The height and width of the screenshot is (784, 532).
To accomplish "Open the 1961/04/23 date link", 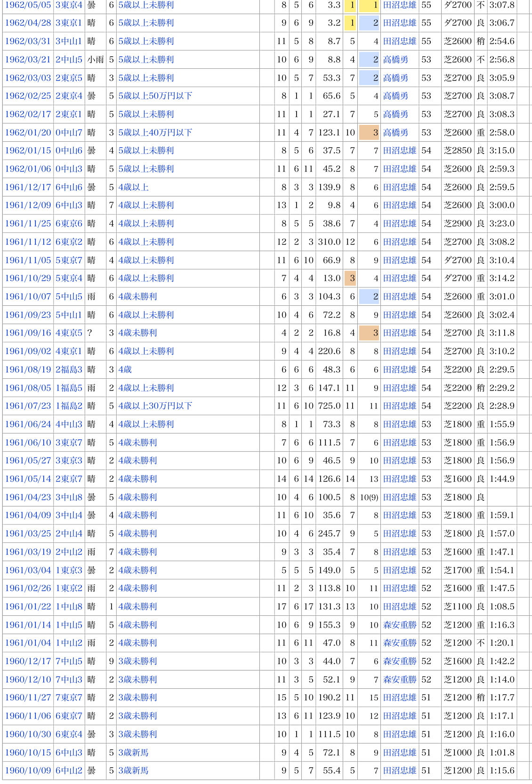I will pyautogui.click(x=28, y=497).
